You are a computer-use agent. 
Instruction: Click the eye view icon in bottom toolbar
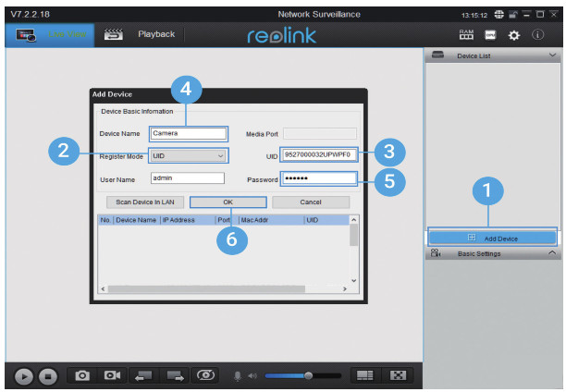(205, 375)
